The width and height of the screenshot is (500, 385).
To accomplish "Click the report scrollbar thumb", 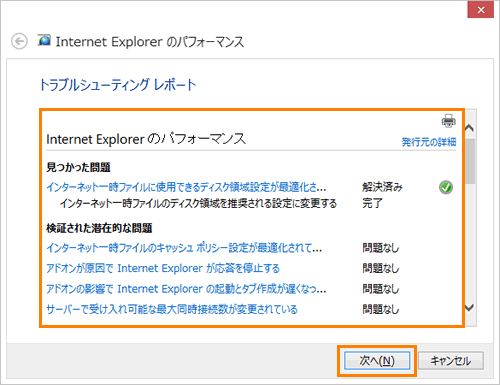I will pos(470,161).
